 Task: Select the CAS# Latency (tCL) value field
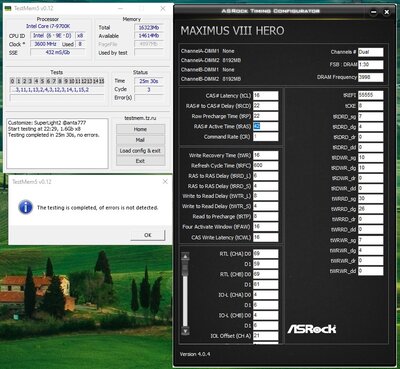[x=265, y=95]
